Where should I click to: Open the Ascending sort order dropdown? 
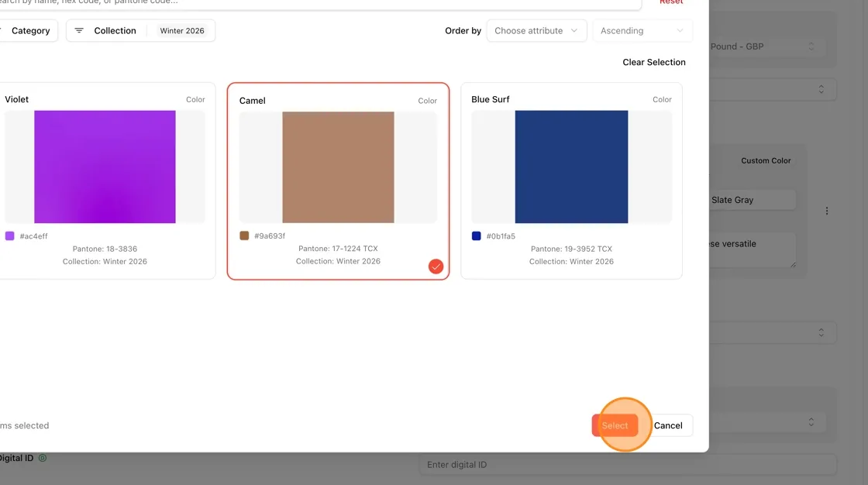[x=642, y=30]
